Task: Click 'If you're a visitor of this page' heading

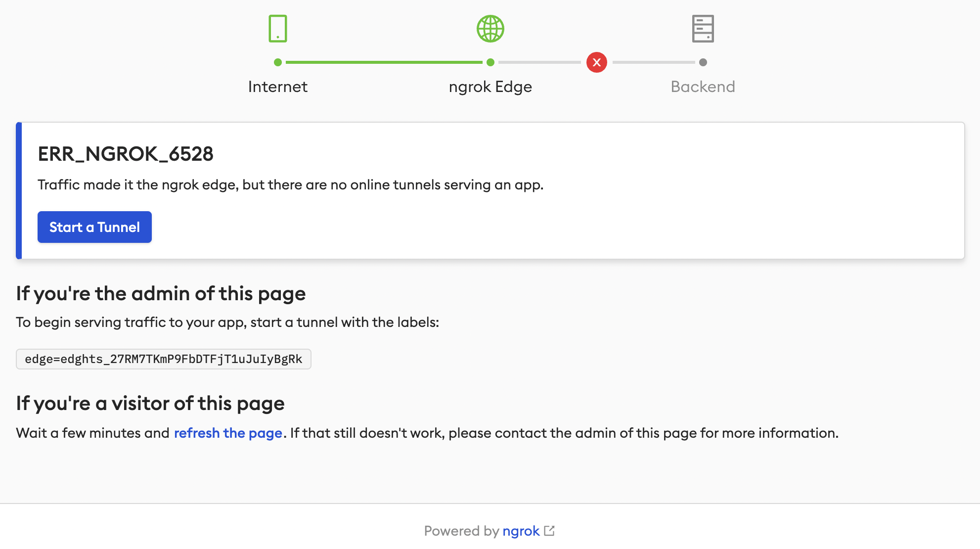Action: 150,403
